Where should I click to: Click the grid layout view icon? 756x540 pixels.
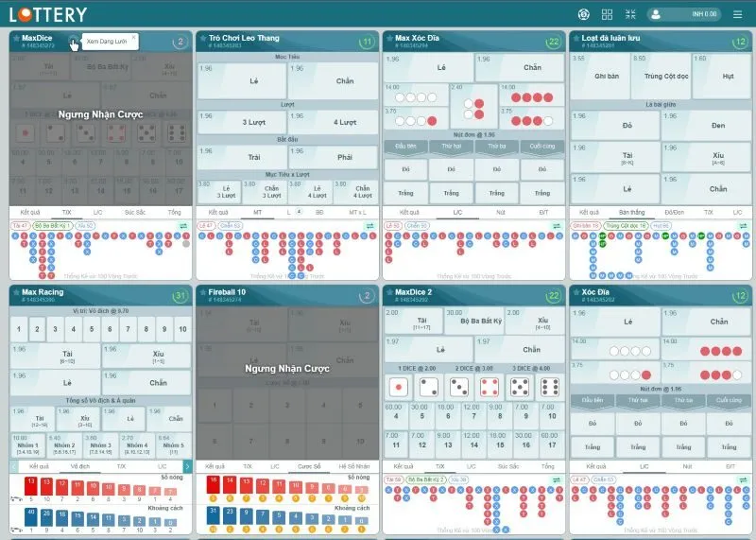click(x=607, y=14)
